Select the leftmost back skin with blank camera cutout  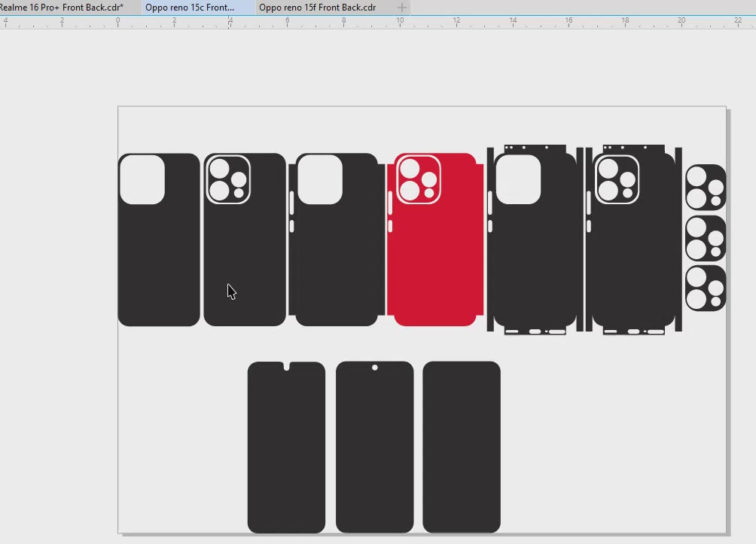tap(159, 264)
